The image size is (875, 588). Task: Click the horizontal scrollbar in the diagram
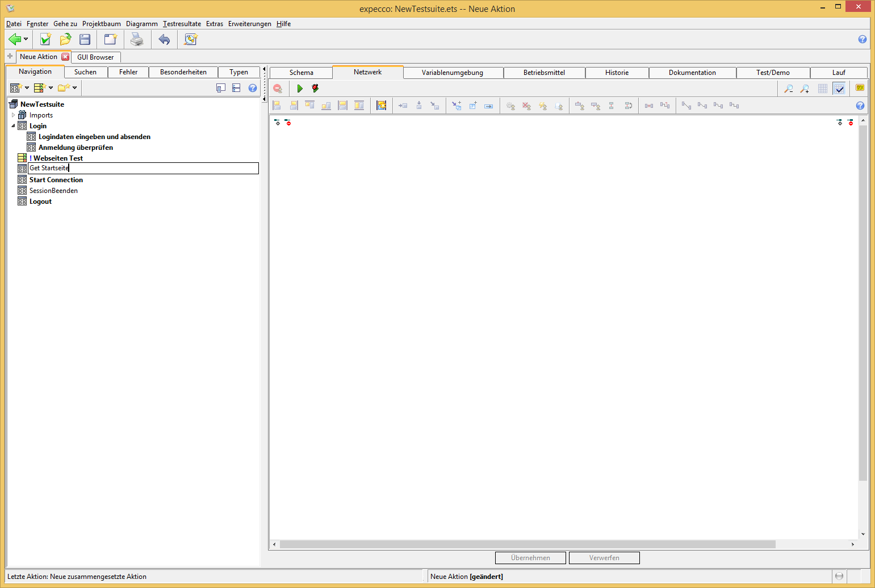(x=527, y=544)
